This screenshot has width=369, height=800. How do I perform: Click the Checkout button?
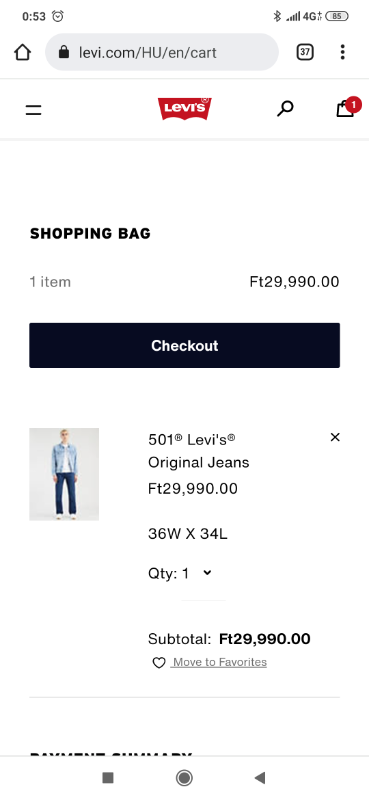184,345
